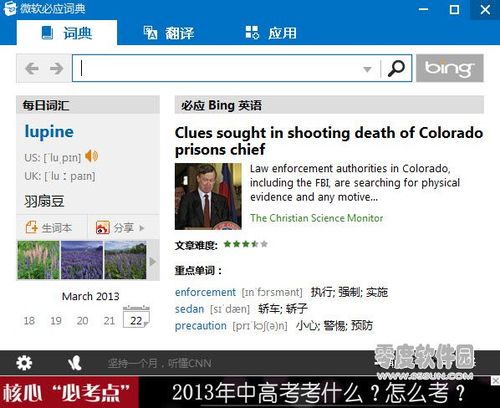Image resolution: width=500 pixels, height=408 pixels.
Task: Click the 词典 tab book icon
Action: [x=47, y=33]
